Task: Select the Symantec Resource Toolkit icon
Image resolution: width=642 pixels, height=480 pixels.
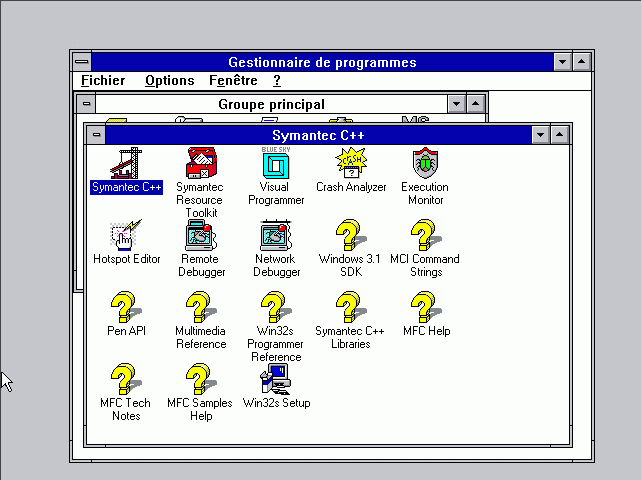Action: click(199, 162)
